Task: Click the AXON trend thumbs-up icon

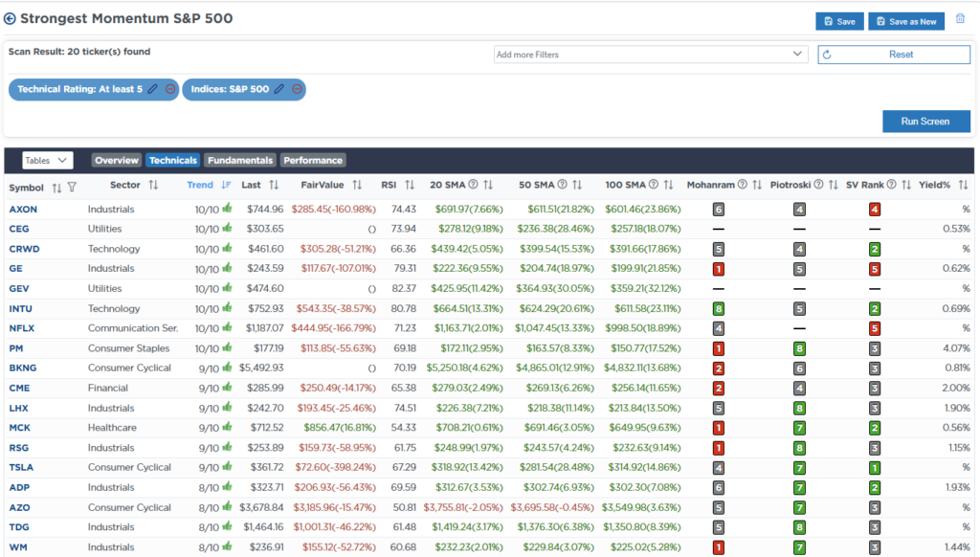Action: [227, 209]
